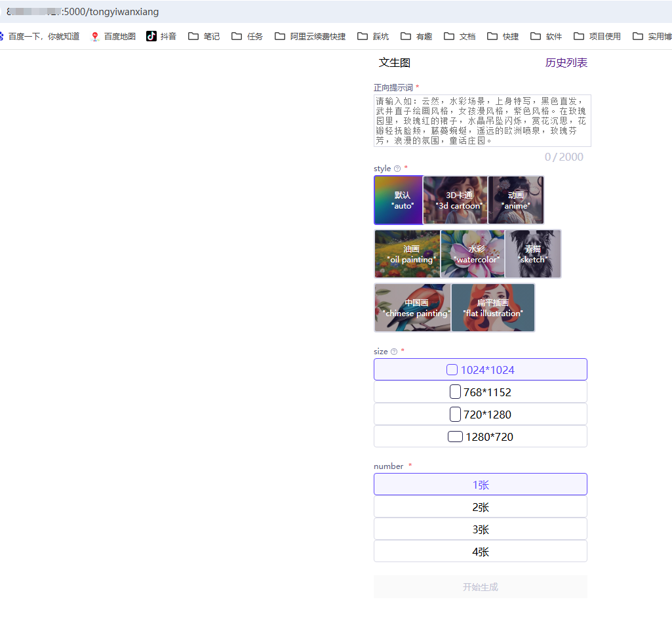Image resolution: width=672 pixels, height=633 pixels.
Task: Select the 水彩 watercolor style
Action: click(473, 254)
